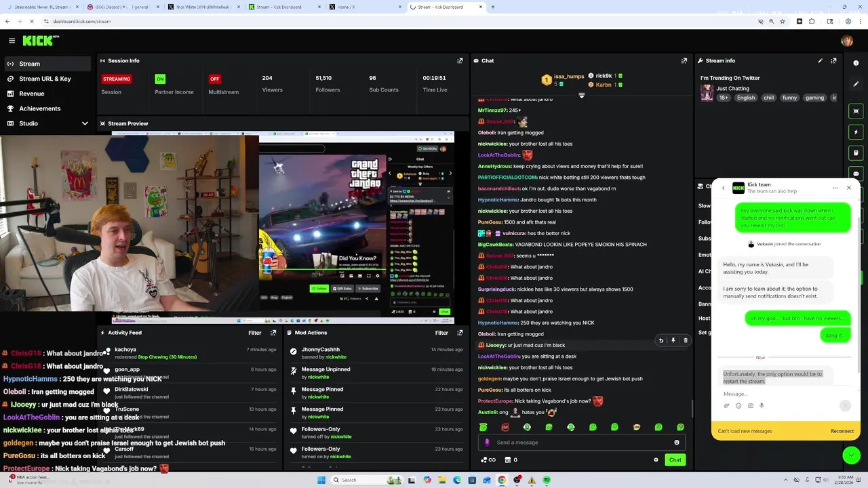Pop out the Activity Feed panel
This screenshot has height=488, width=868.
pyautogui.click(x=273, y=333)
